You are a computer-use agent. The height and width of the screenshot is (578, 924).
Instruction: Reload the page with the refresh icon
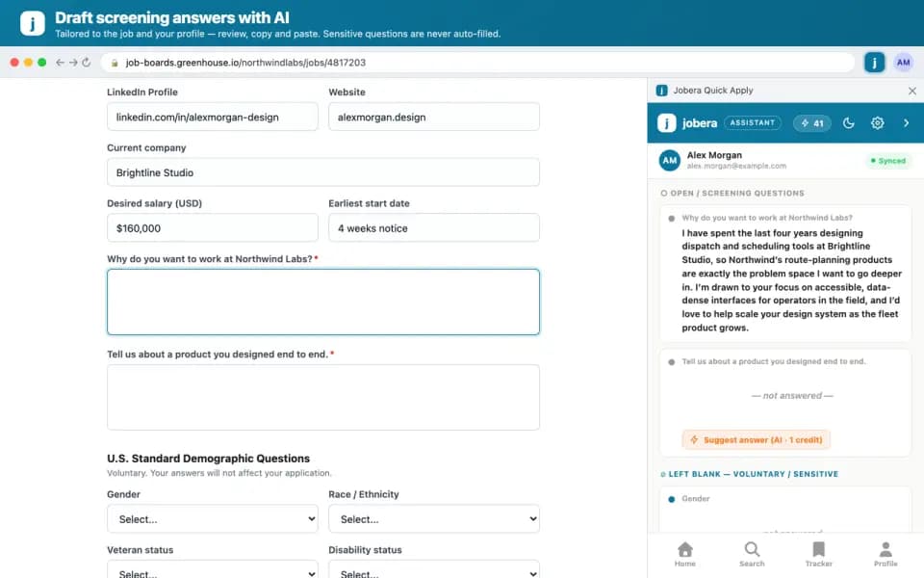pyautogui.click(x=87, y=62)
